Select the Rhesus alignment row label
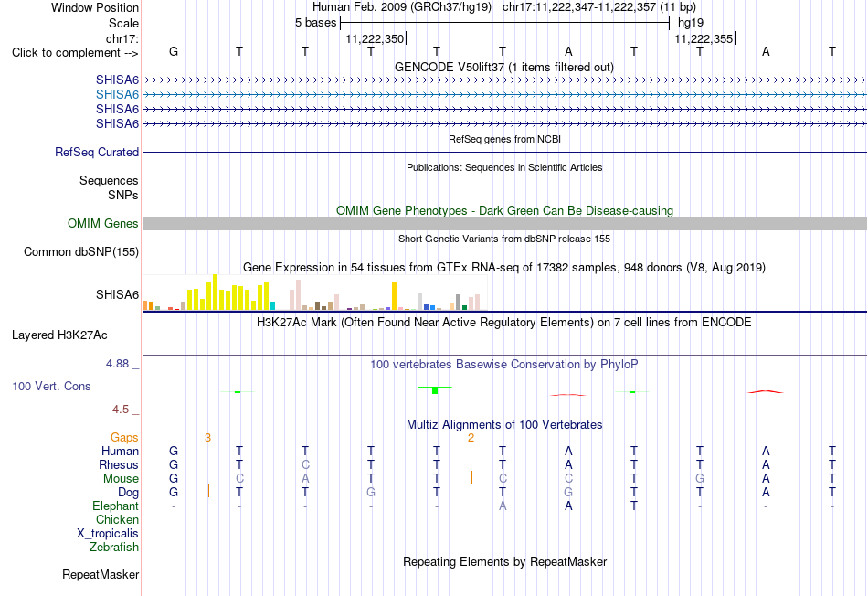The height and width of the screenshot is (596, 868). tap(119, 464)
